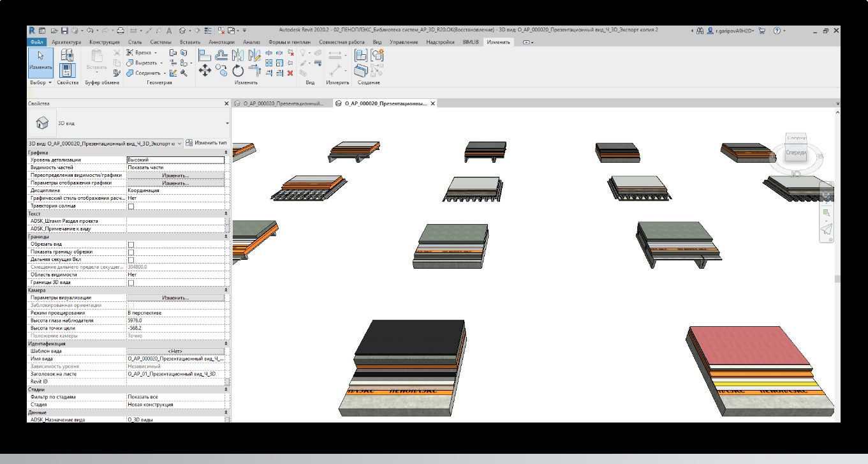This screenshot has width=868, height=464.
Task: Toggle the Траектория солнца checkbox
Action: [131, 206]
